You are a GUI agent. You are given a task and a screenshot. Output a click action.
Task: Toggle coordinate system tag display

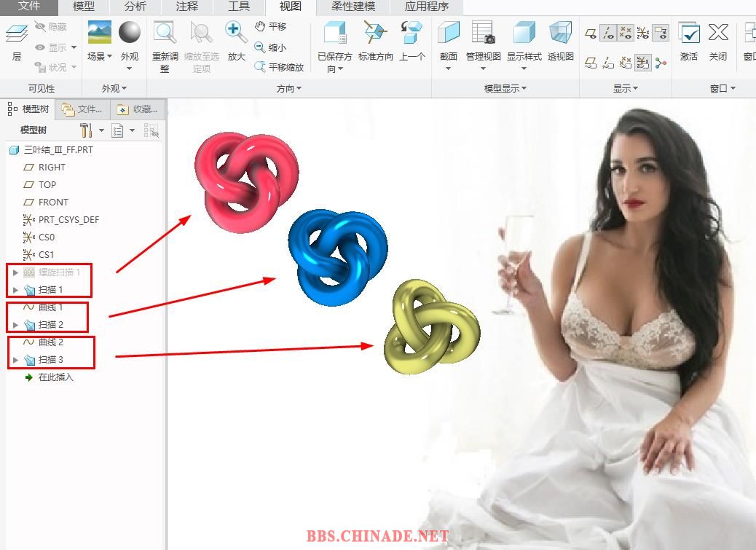(x=642, y=63)
